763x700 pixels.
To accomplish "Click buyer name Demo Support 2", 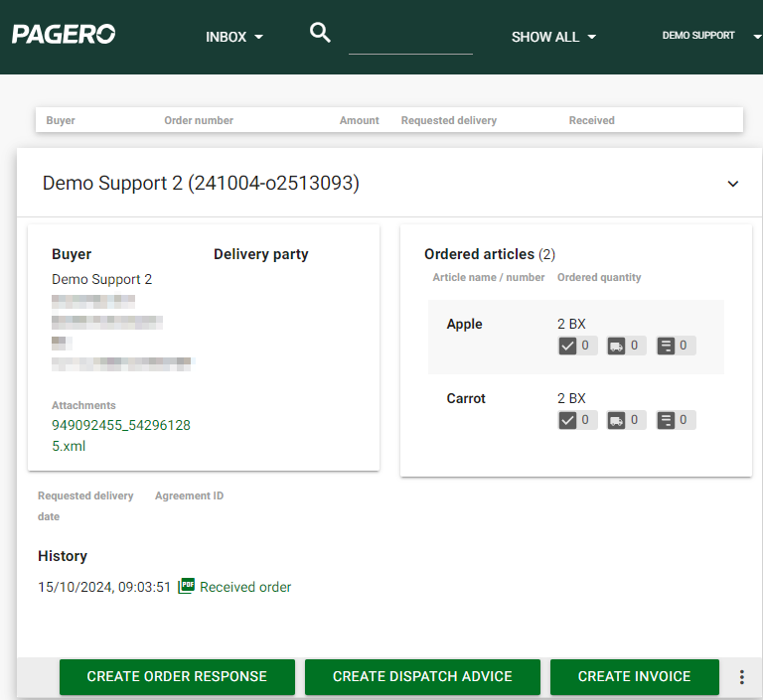I will coord(101,279).
